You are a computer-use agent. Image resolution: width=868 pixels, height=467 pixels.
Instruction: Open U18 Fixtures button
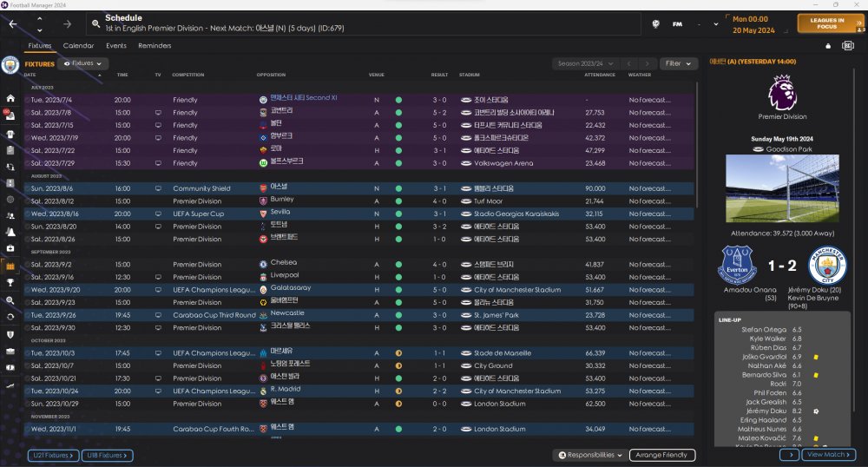tap(108, 456)
